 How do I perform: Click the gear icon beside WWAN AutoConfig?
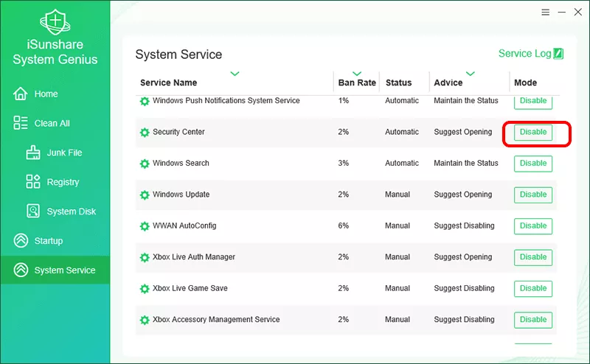pyautogui.click(x=145, y=226)
